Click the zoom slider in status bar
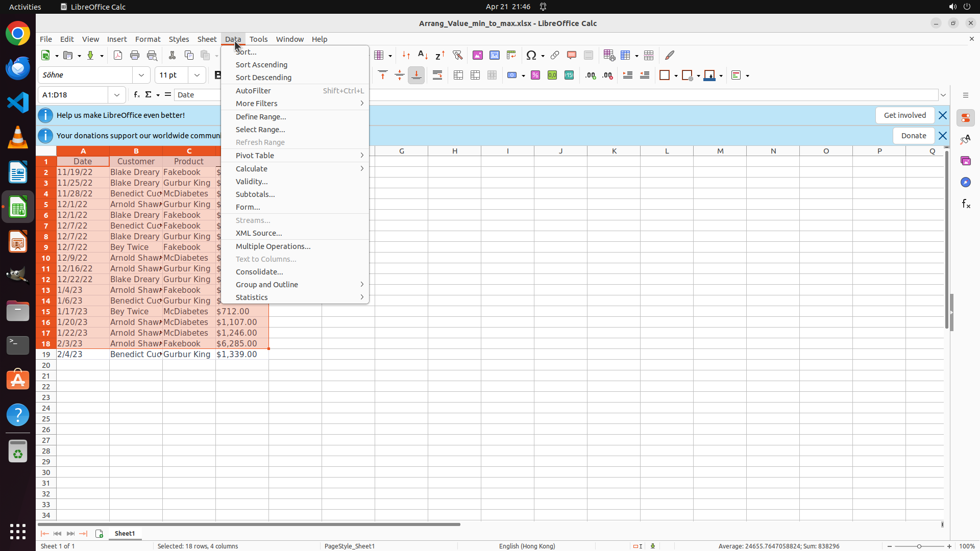This screenshot has width=980, height=551. click(919, 546)
